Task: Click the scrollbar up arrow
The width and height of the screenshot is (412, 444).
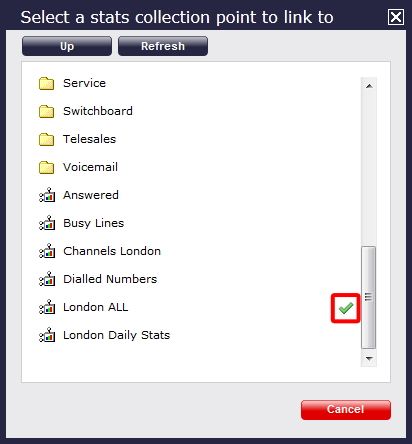Action: [369, 86]
